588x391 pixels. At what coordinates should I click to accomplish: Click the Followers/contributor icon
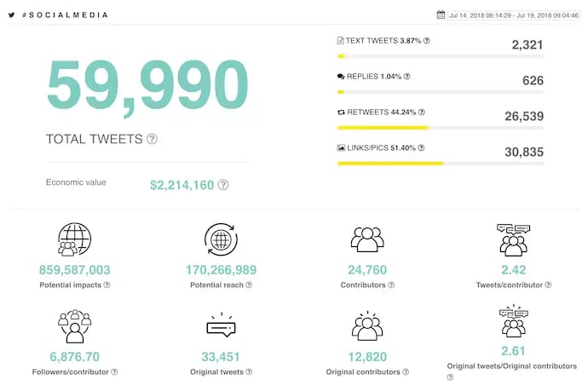pos(74,326)
